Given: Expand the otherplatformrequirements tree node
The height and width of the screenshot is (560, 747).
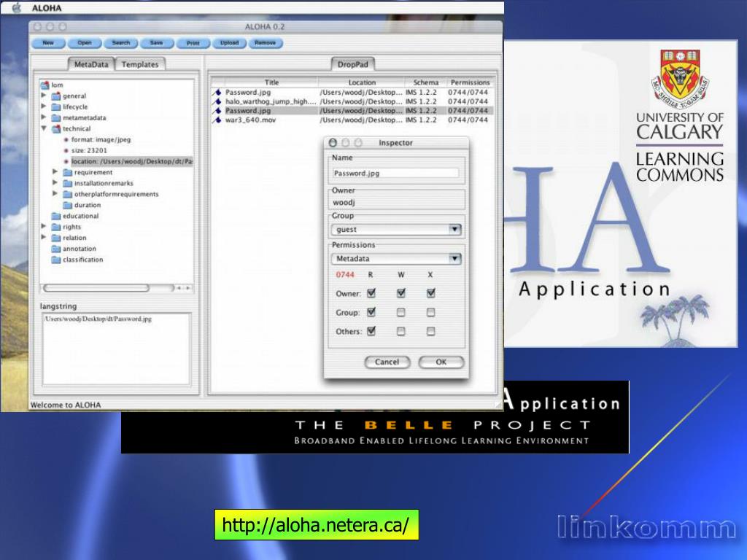Looking at the screenshot, I should [x=55, y=194].
